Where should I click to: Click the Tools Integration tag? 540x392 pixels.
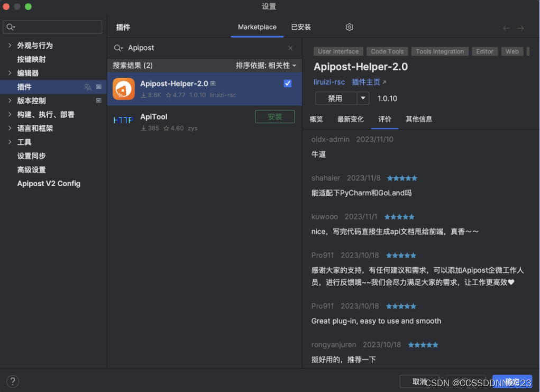(440, 51)
